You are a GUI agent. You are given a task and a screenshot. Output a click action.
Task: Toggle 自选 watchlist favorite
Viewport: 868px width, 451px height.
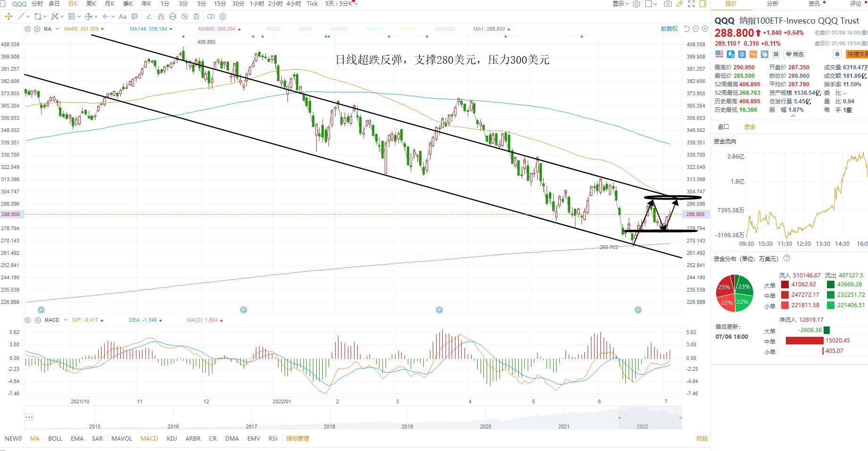(x=795, y=54)
